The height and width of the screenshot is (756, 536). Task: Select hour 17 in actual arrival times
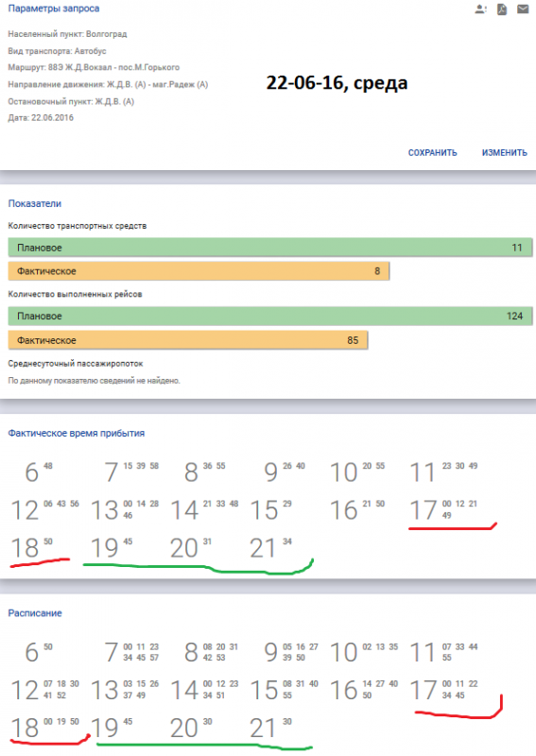coord(423,510)
